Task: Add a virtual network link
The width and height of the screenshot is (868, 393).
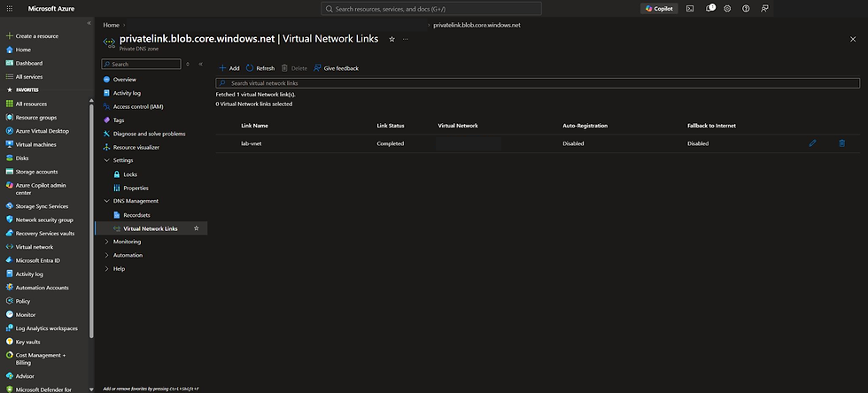Action: click(x=229, y=68)
